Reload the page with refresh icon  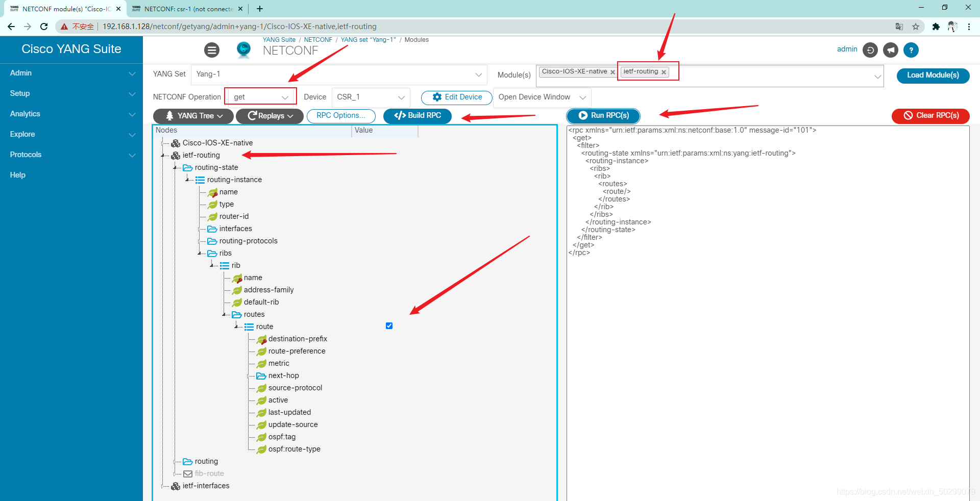click(x=44, y=27)
